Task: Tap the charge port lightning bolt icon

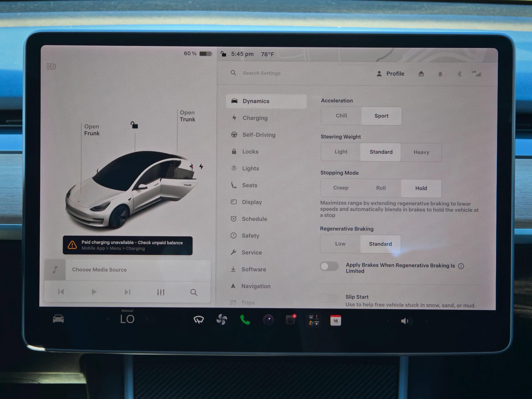Action: click(x=201, y=166)
